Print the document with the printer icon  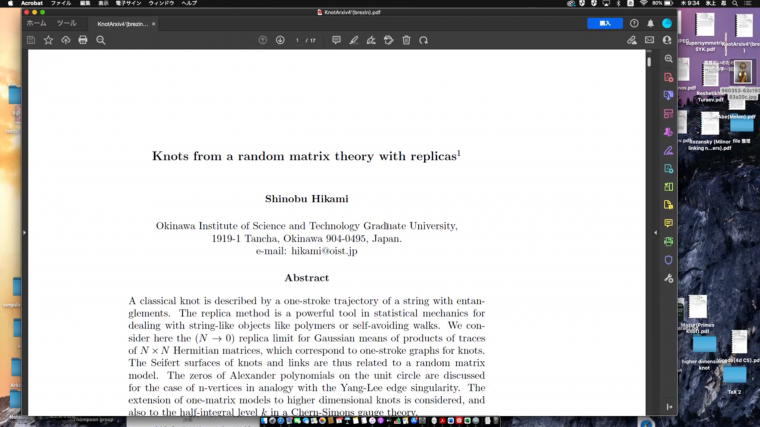(83, 40)
